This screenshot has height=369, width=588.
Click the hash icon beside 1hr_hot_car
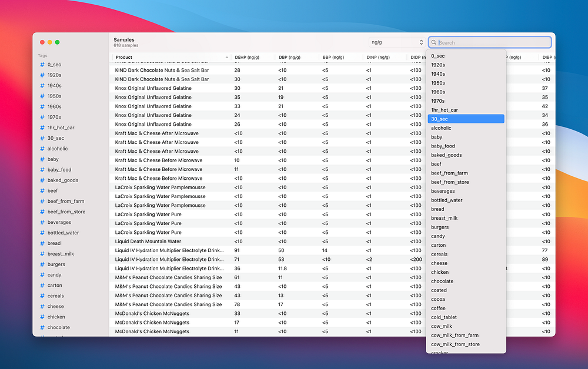click(x=42, y=128)
